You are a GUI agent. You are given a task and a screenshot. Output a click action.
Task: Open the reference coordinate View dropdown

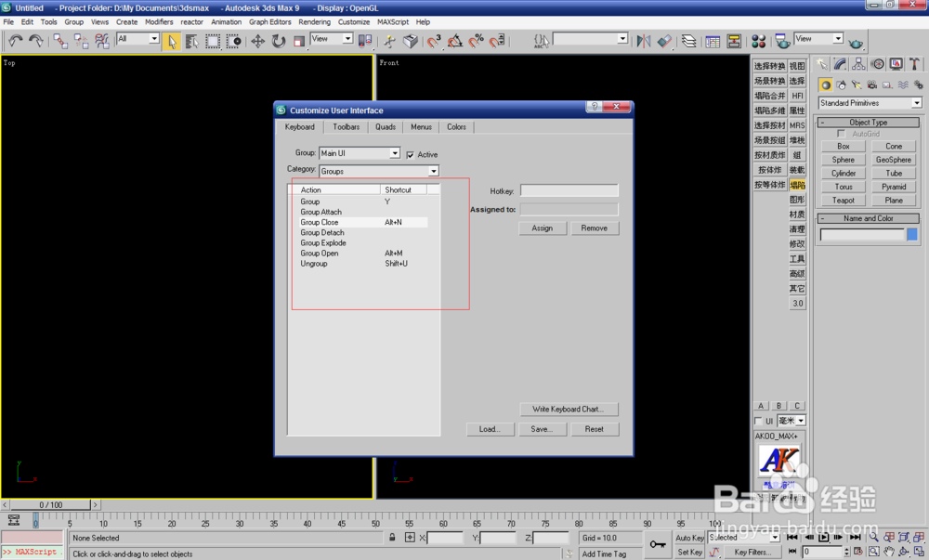332,38
